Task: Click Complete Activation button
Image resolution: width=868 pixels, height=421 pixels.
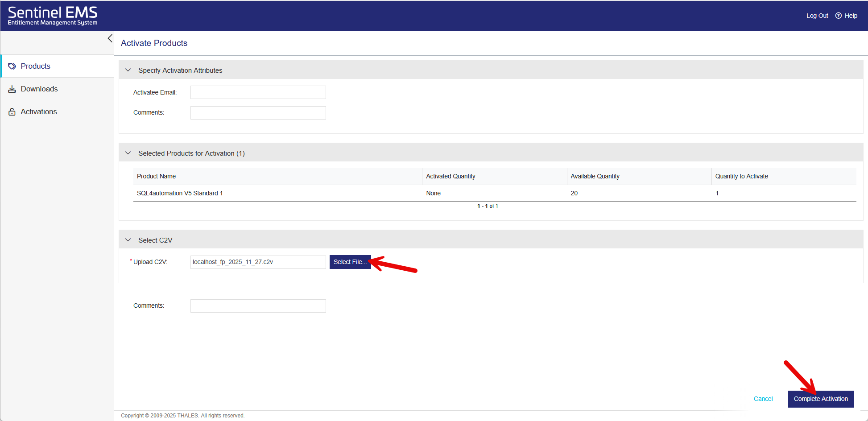Action: point(821,399)
